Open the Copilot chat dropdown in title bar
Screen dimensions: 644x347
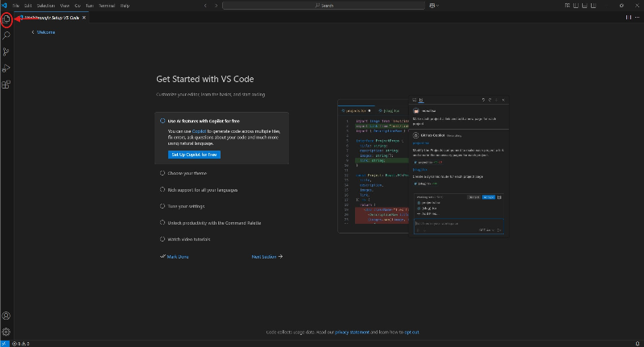click(x=434, y=6)
